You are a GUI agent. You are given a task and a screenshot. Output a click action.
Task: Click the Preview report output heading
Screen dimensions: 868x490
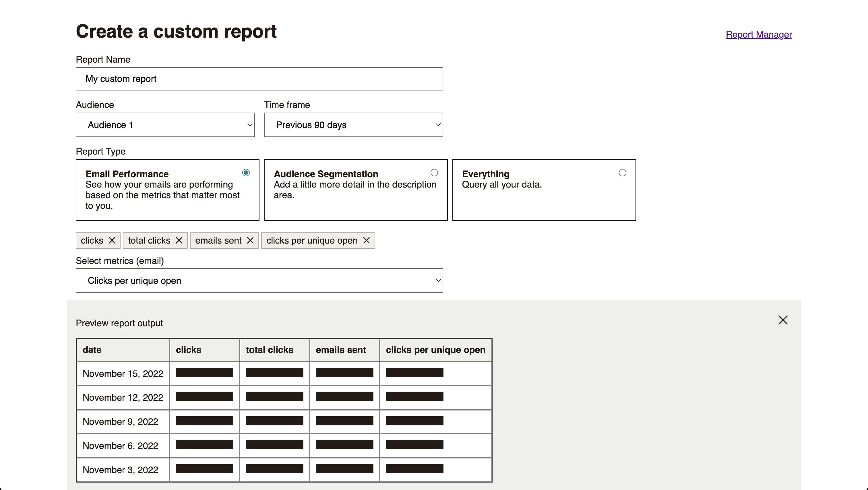tap(119, 323)
